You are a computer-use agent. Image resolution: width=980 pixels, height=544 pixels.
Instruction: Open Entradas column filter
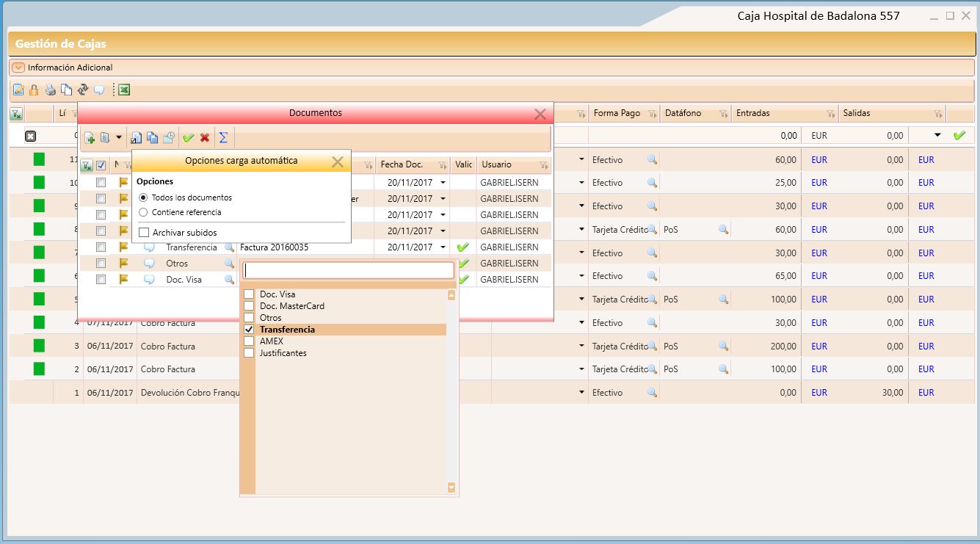click(x=830, y=114)
